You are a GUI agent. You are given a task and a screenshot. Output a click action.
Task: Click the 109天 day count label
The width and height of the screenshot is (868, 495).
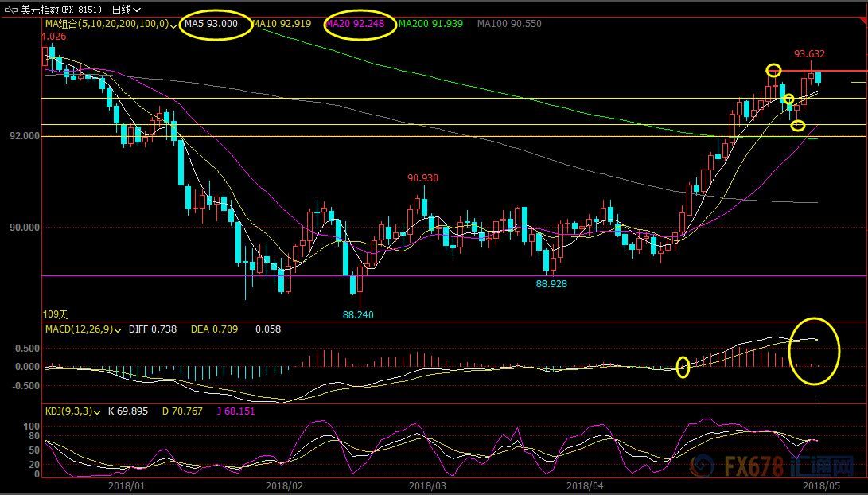tap(56, 314)
